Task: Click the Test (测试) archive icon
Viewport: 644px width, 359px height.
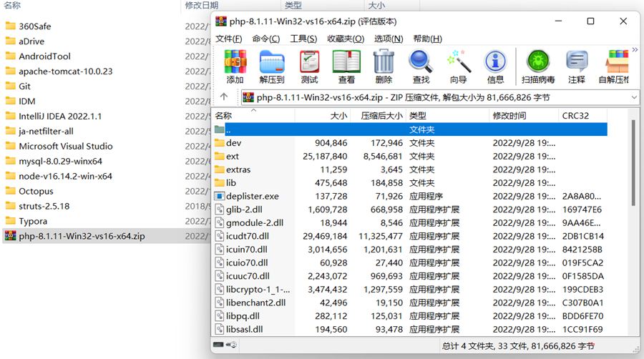Action: coord(309,66)
